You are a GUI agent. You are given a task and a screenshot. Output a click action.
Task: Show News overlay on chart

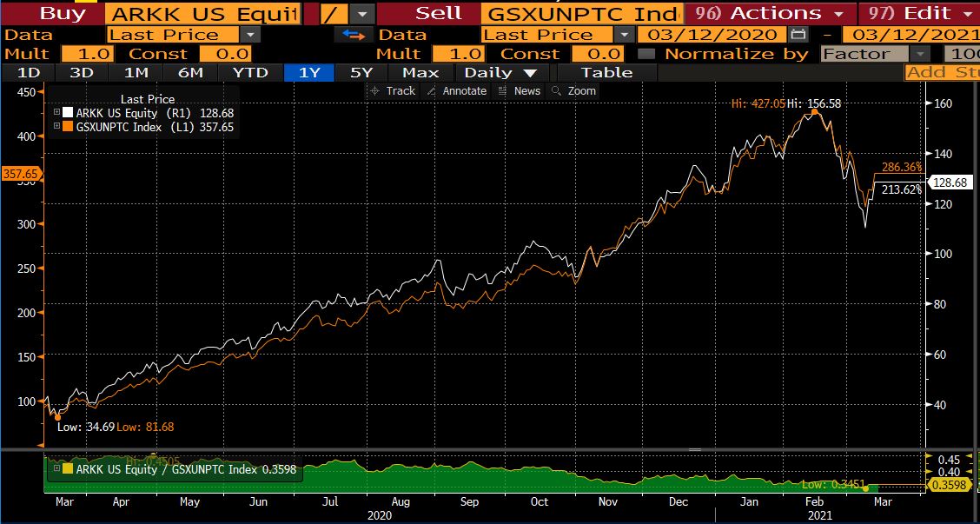(520, 91)
